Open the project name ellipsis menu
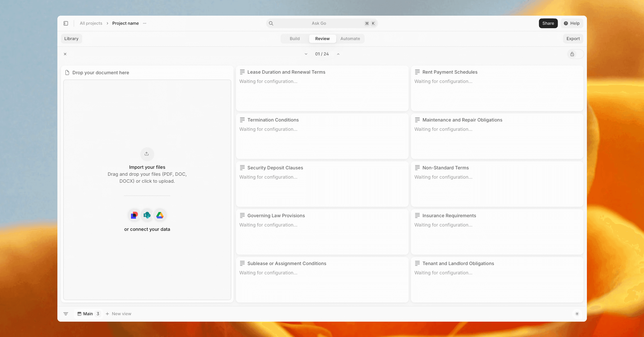The width and height of the screenshot is (644, 337). [145, 23]
